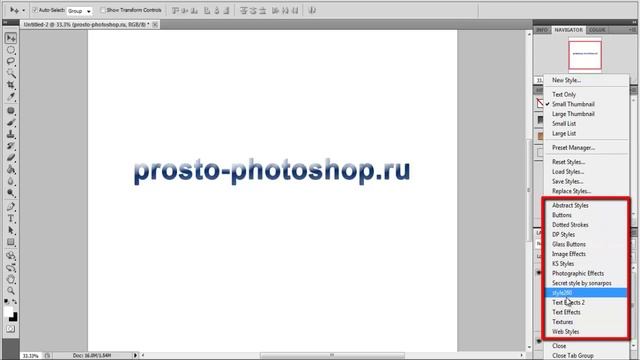The height and width of the screenshot is (360, 640).
Task: Switch to the INFO panel tab
Action: (542, 30)
